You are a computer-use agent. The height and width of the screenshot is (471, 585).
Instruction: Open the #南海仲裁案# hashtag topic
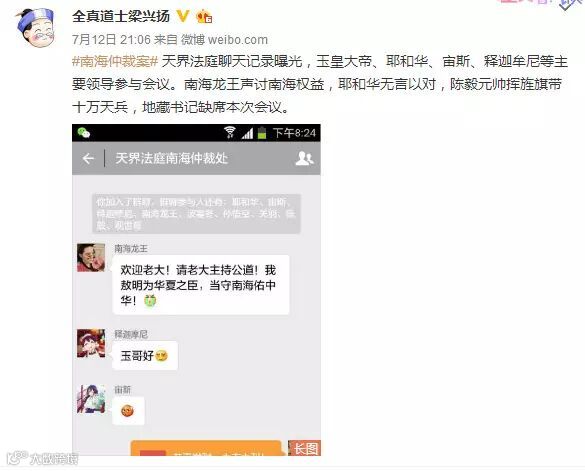click(115, 62)
